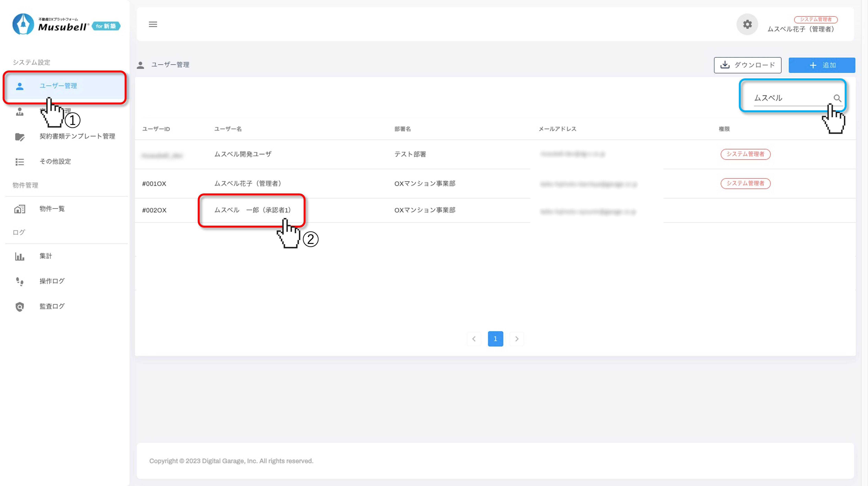Image resolution: width=868 pixels, height=486 pixels.
Task: Open 契約書類テンプレート管理 folder icon
Action: [x=20, y=137]
